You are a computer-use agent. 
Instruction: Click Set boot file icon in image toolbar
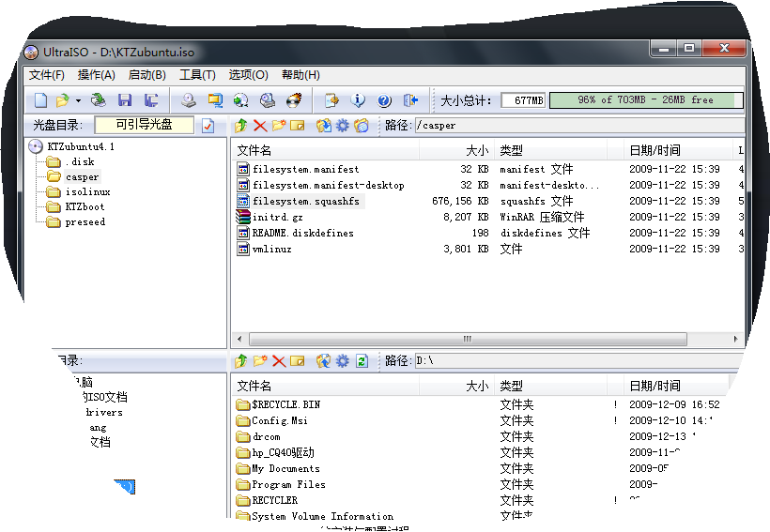(x=361, y=126)
